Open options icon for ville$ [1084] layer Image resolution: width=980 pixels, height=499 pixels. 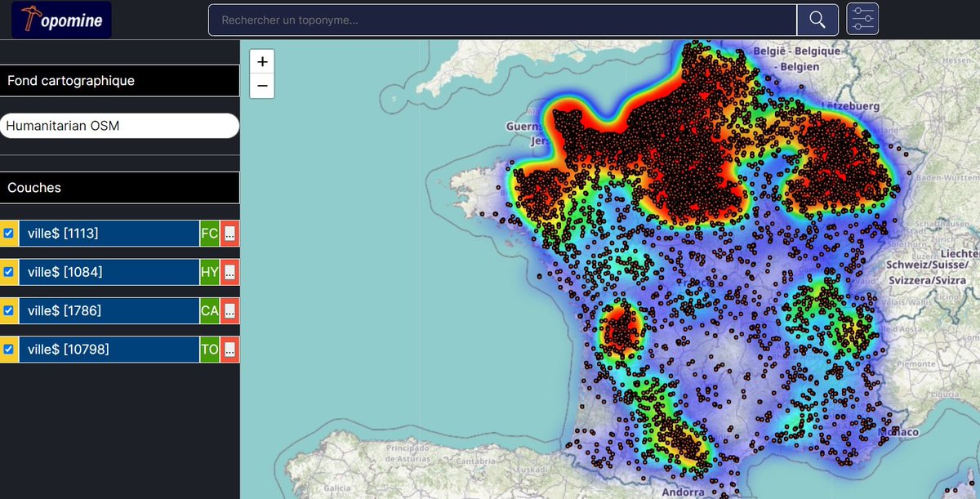click(229, 271)
